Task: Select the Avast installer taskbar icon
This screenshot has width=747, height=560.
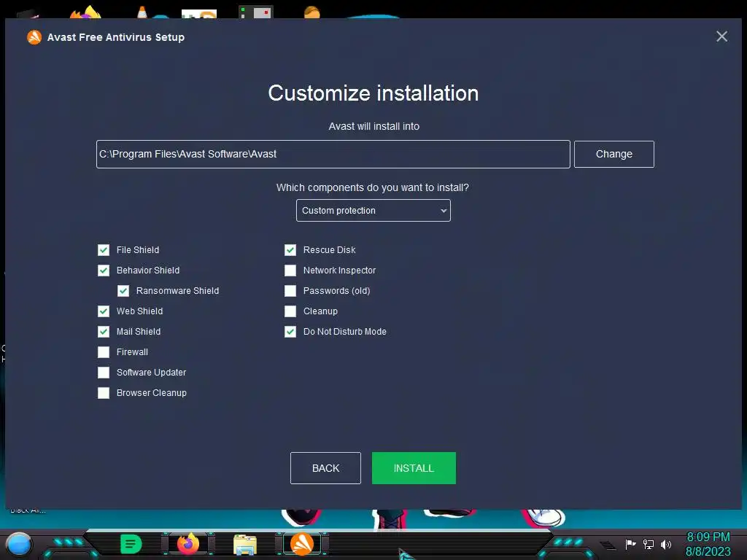Action: (302, 544)
